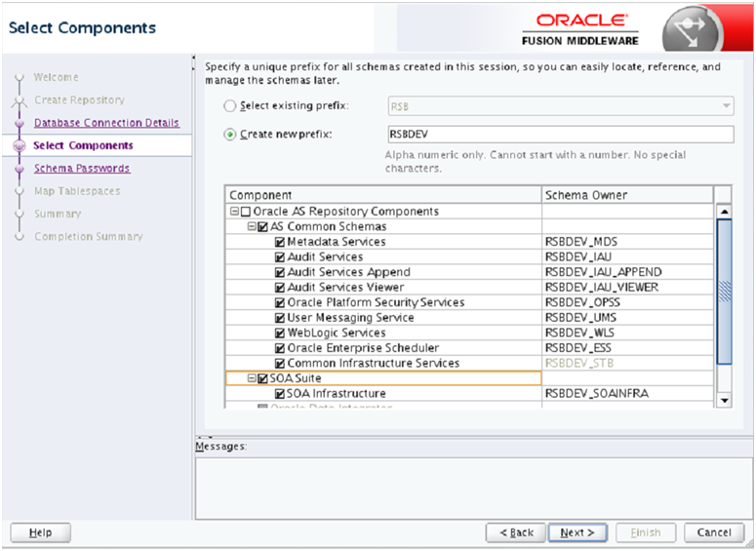
Task: Uncheck the Common Infrastructure Services checkbox
Action: pyautogui.click(x=280, y=364)
